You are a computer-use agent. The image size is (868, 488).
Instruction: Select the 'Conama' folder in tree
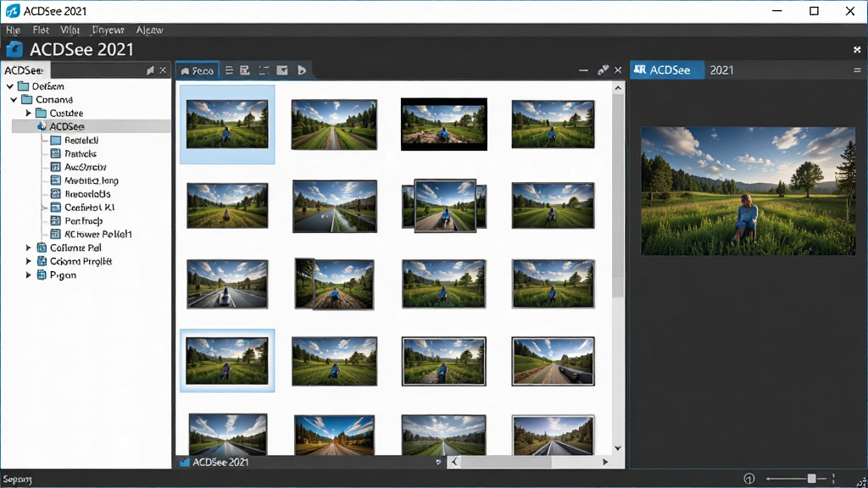tap(54, 100)
